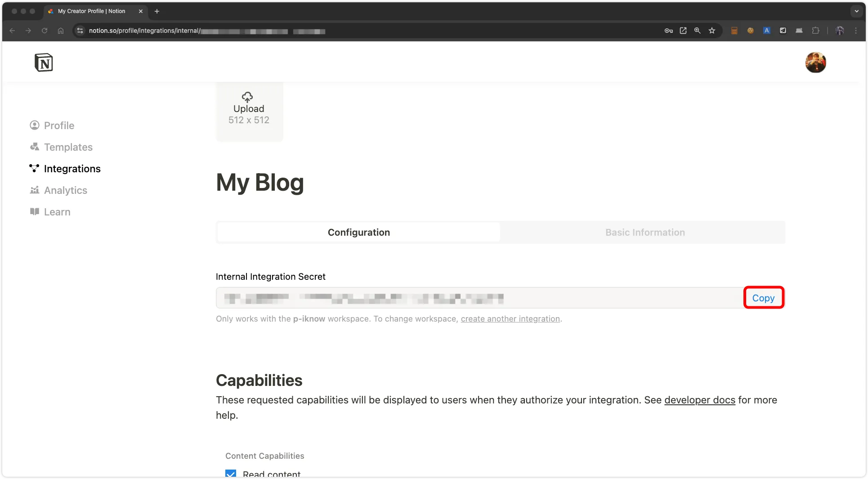Toggle the Read content checkbox
This screenshot has width=868, height=479.
[231, 474]
